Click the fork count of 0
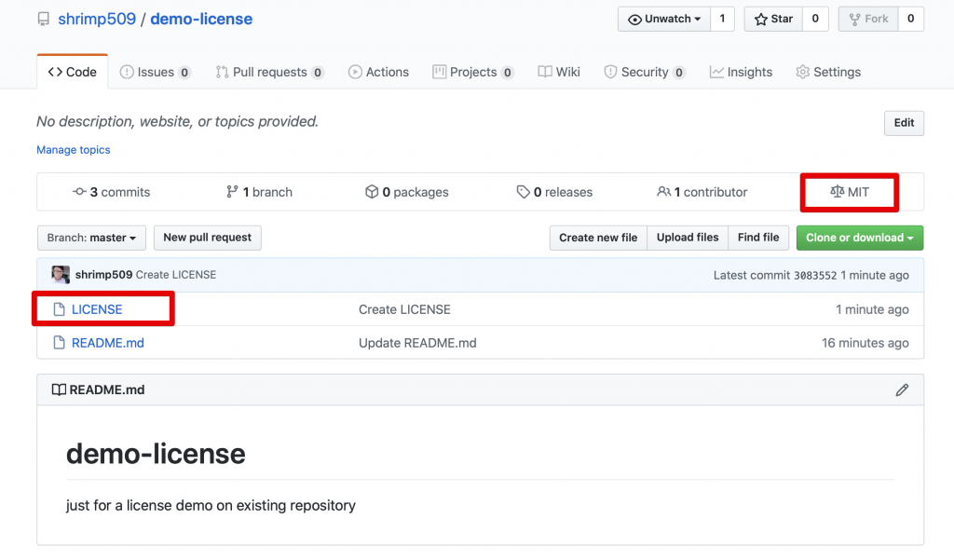 point(911,19)
